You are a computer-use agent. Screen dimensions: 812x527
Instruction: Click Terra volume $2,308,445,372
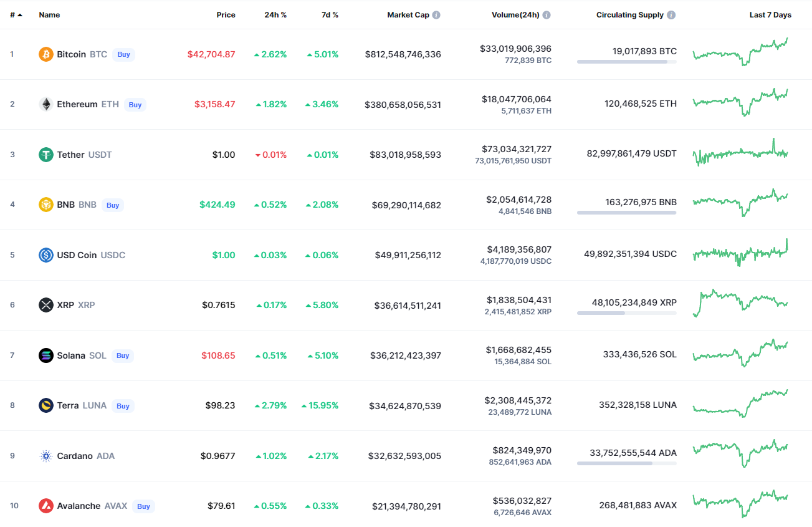point(518,400)
